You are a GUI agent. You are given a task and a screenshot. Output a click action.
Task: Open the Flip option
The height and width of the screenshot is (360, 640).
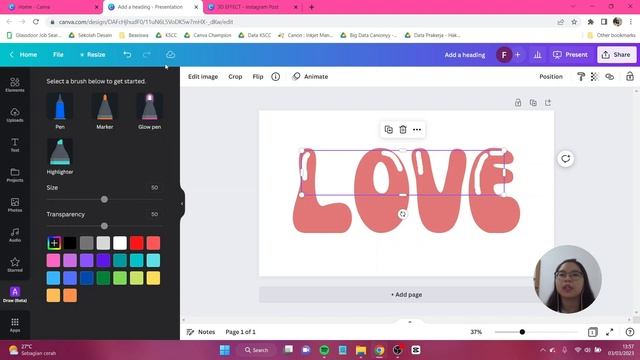(x=258, y=76)
